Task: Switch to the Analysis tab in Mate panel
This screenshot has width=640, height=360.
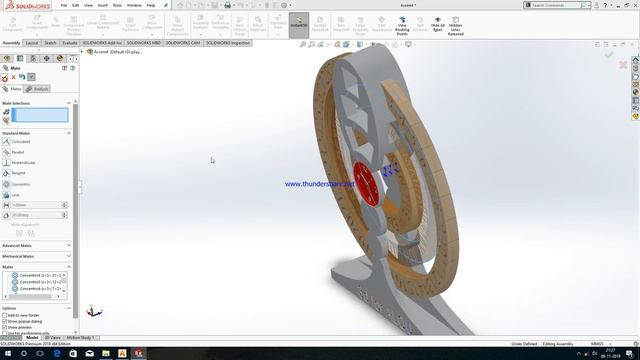Action: tap(37, 89)
